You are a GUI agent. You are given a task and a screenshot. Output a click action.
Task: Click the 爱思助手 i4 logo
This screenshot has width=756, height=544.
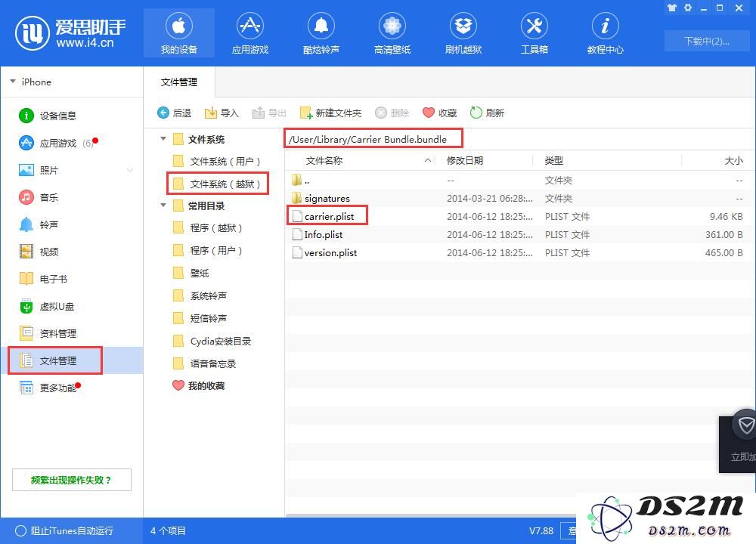[70, 33]
